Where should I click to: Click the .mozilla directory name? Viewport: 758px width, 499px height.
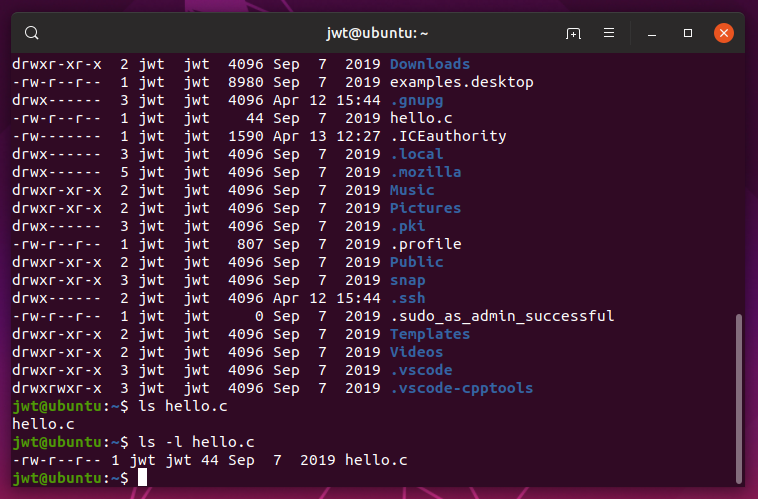pyautogui.click(x=425, y=172)
